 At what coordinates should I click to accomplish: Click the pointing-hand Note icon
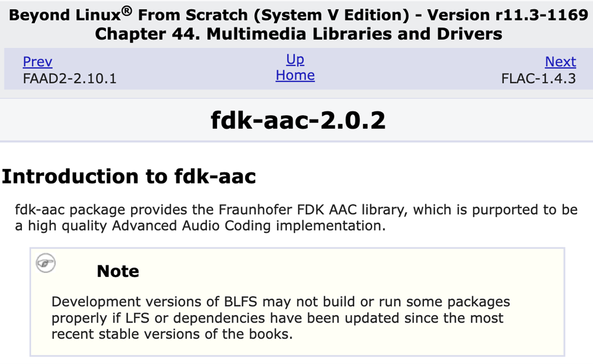[x=46, y=263]
